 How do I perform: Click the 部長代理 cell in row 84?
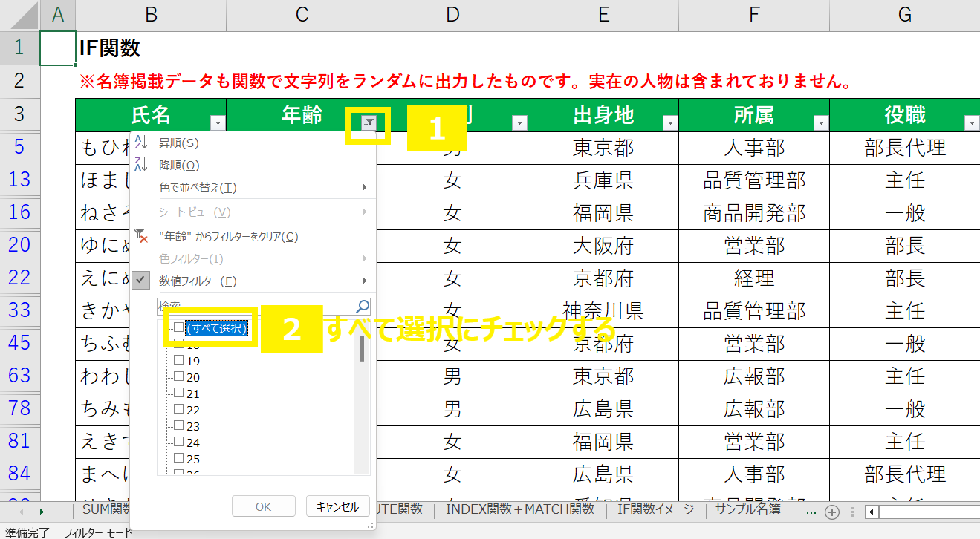905,474
